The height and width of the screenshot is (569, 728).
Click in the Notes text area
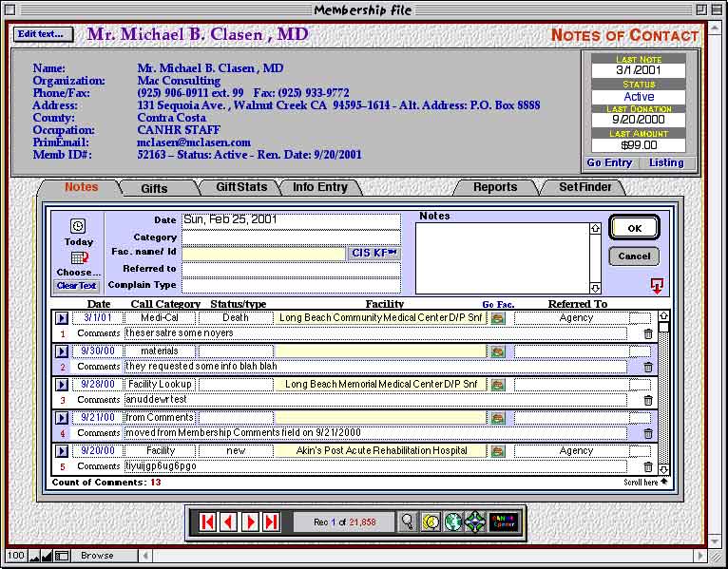pyautogui.click(x=503, y=258)
